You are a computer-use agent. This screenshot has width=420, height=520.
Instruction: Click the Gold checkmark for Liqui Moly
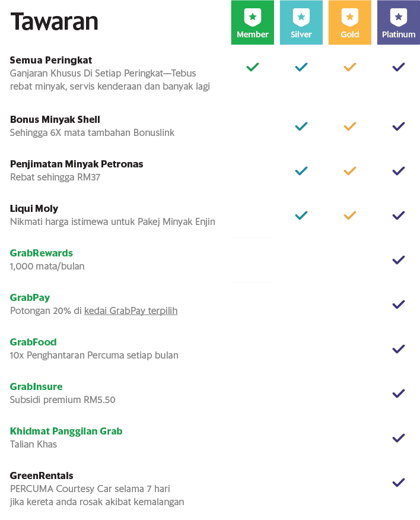click(350, 215)
